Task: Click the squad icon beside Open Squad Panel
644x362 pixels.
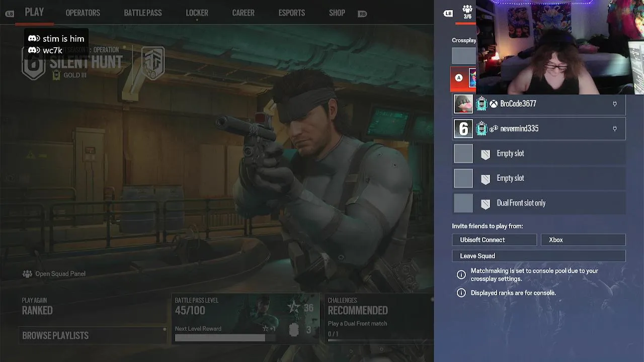Action: click(x=27, y=274)
